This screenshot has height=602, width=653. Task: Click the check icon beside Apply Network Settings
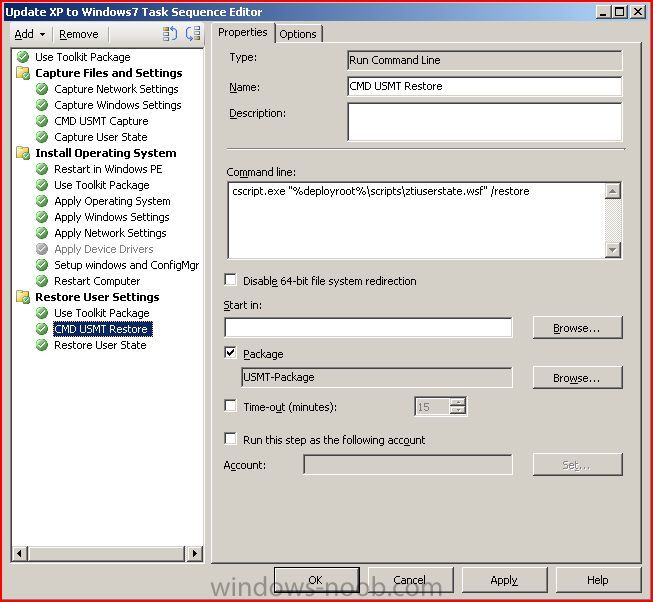(x=42, y=233)
